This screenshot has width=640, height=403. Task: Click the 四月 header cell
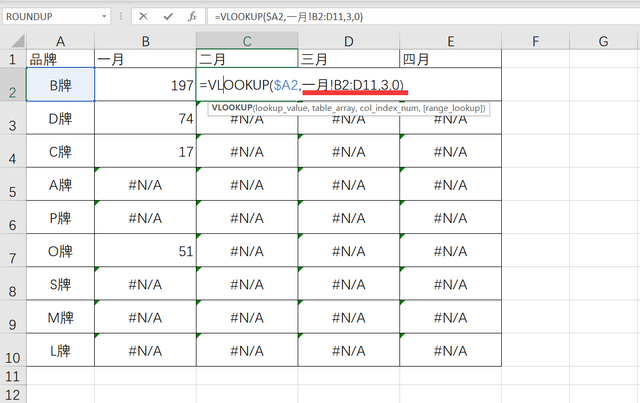450,59
